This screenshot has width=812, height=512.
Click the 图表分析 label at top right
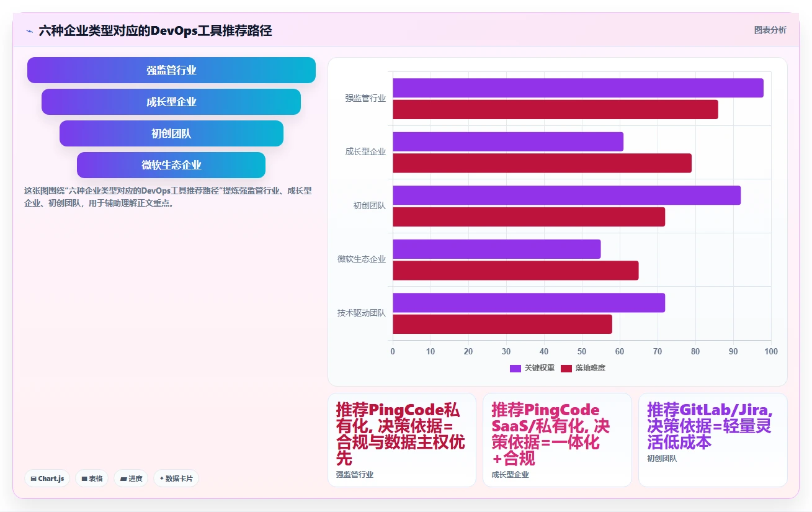tap(770, 30)
